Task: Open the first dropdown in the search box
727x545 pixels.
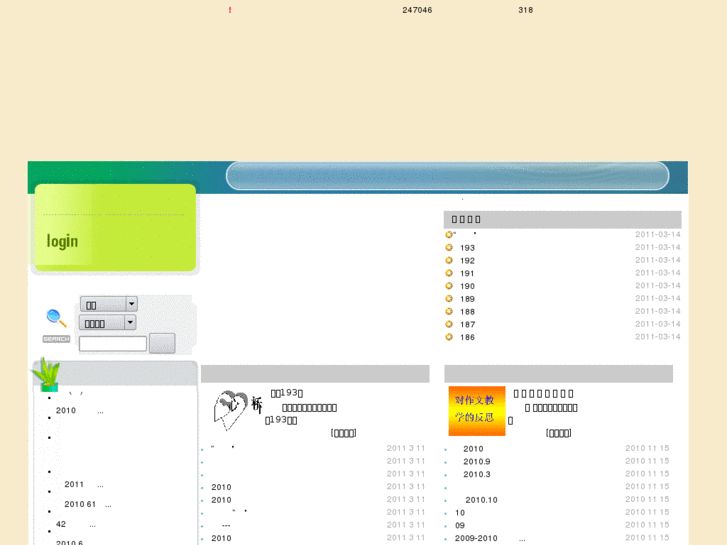Action: coord(108,304)
